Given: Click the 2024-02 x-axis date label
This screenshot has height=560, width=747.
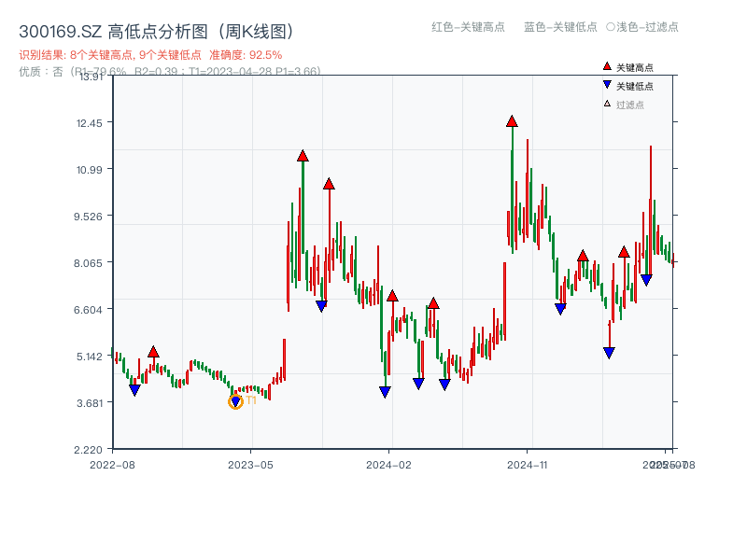Looking at the screenshot, I should point(388,463).
